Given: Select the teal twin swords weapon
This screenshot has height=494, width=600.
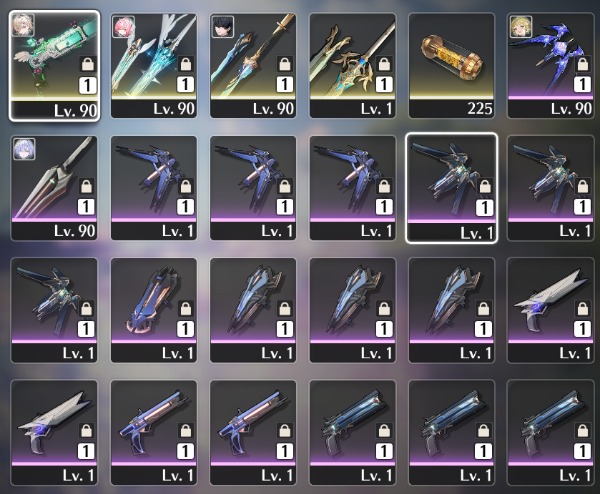Looking at the screenshot, I should tap(154, 65).
